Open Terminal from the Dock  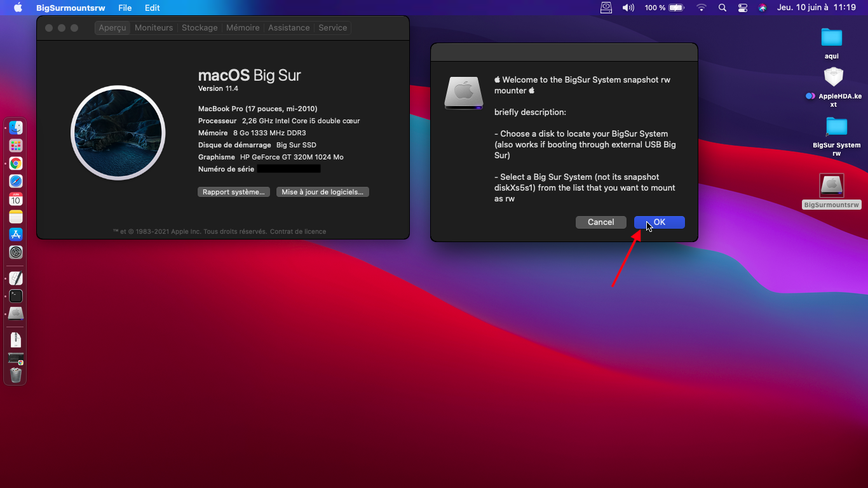tap(16, 295)
